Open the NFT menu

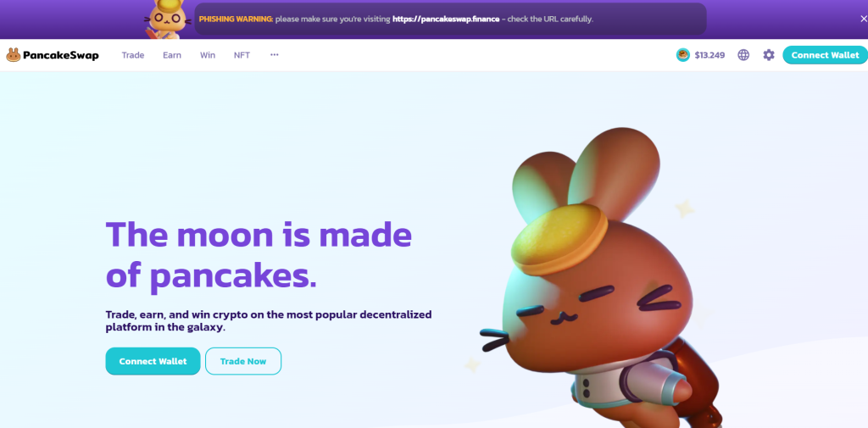pyautogui.click(x=242, y=55)
